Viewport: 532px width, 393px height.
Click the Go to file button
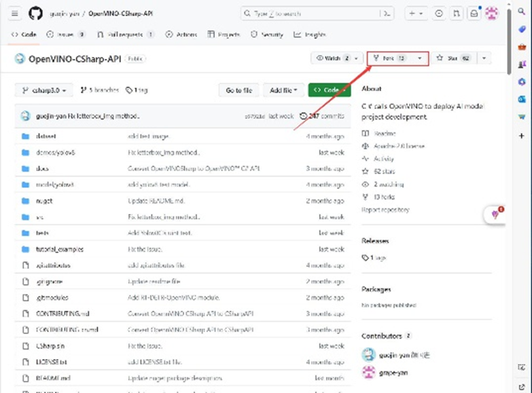coord(239,90)
